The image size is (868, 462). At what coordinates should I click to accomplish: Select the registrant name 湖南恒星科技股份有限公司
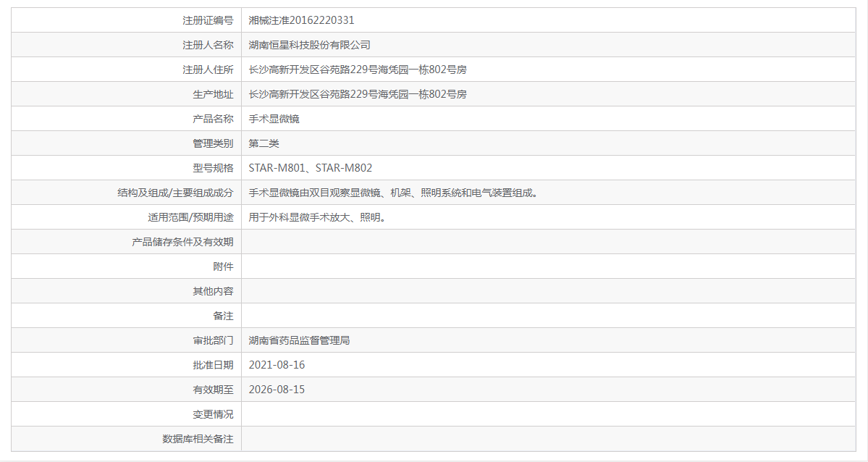[309, 45]
